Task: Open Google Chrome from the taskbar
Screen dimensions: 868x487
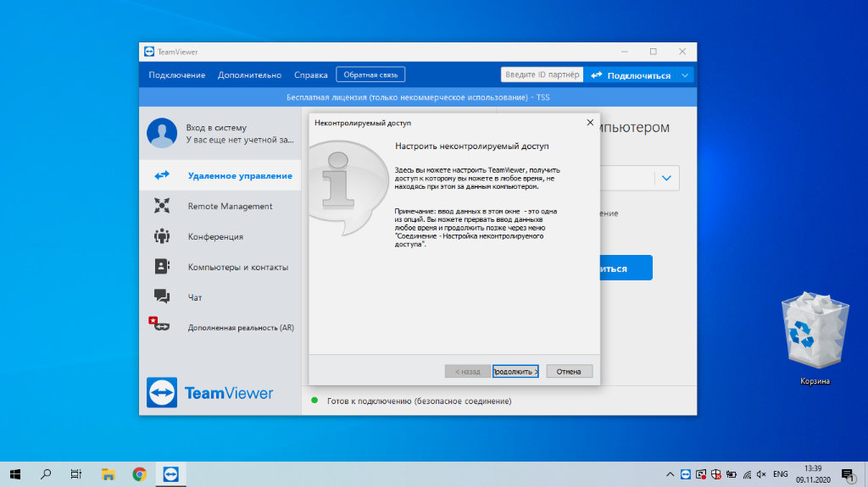Action: point(140,474)
